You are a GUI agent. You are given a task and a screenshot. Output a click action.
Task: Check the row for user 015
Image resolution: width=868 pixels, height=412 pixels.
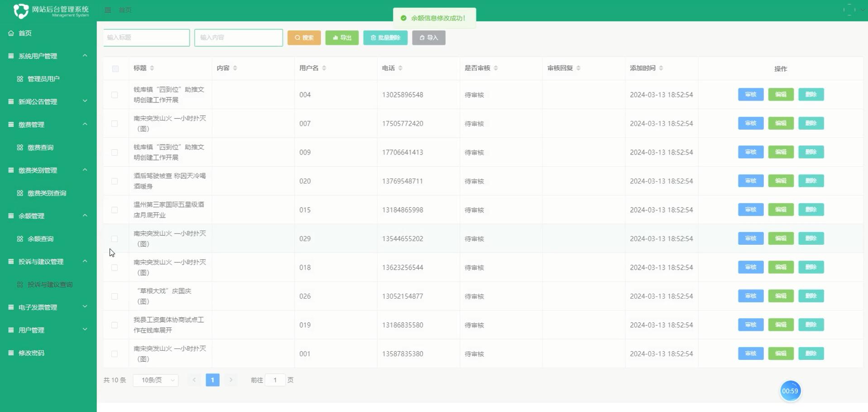point(115,210)
